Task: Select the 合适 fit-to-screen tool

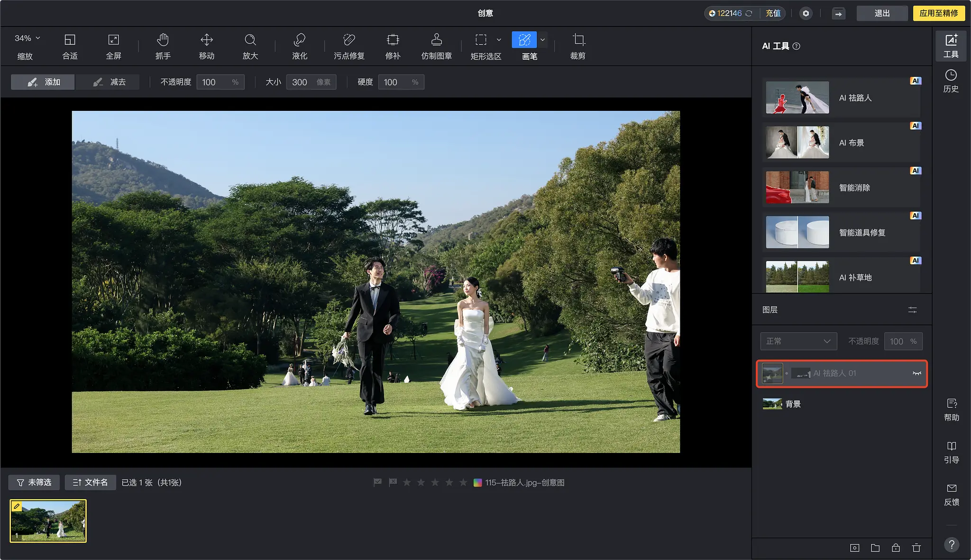Action: (70, 46)
